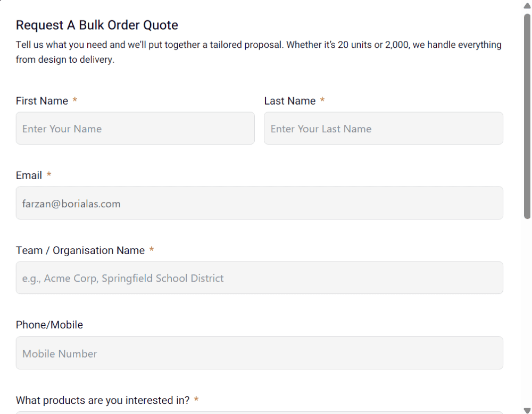Click the First Name input field
The width and height of the screenshot is (532, 414).
135,128
